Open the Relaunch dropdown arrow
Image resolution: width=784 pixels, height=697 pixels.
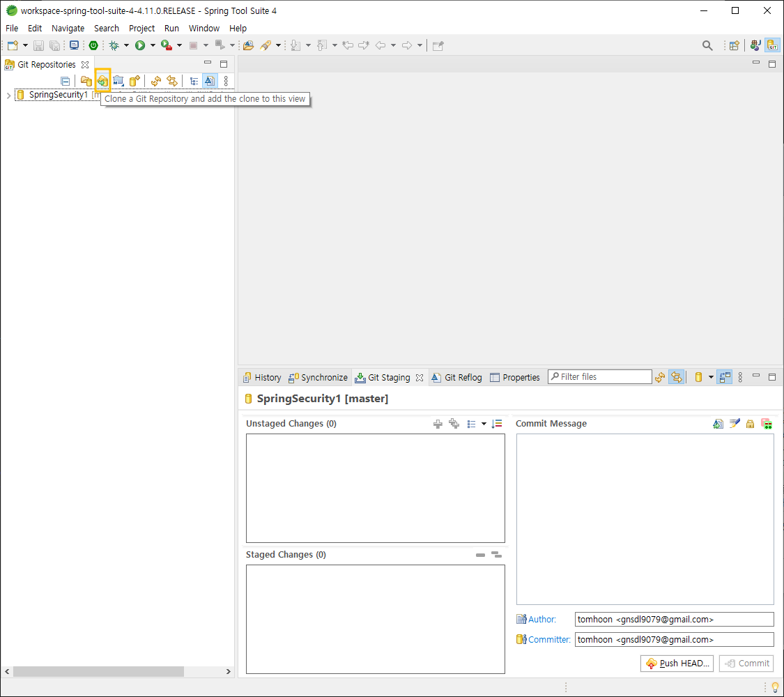[179, 45]
